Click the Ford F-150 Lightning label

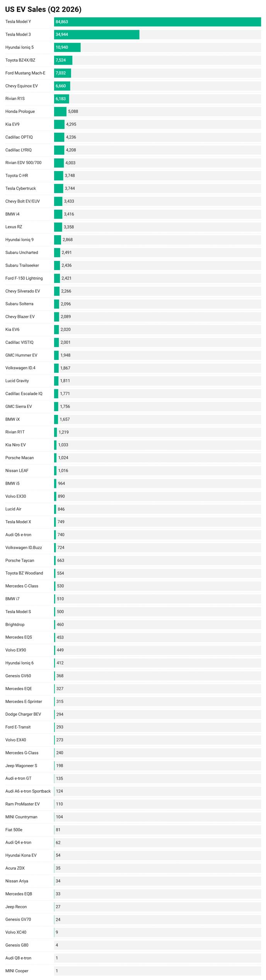(x=24, y=278)
